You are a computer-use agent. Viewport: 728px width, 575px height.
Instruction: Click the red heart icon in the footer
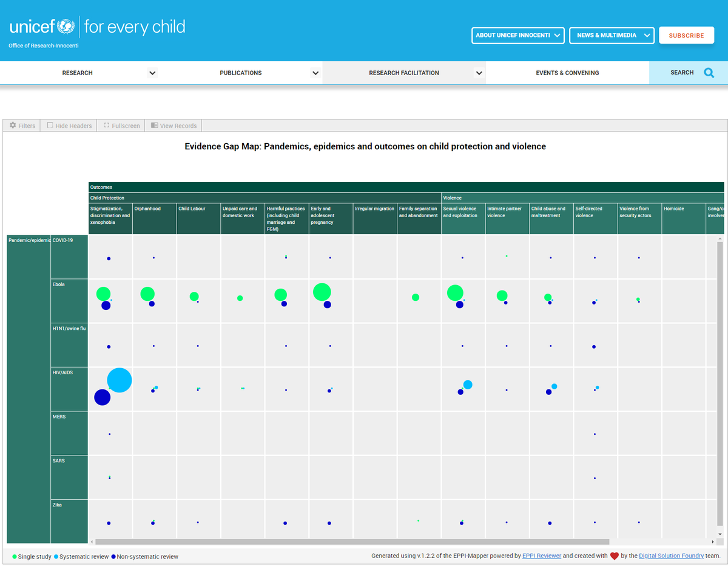coord(614,556)
